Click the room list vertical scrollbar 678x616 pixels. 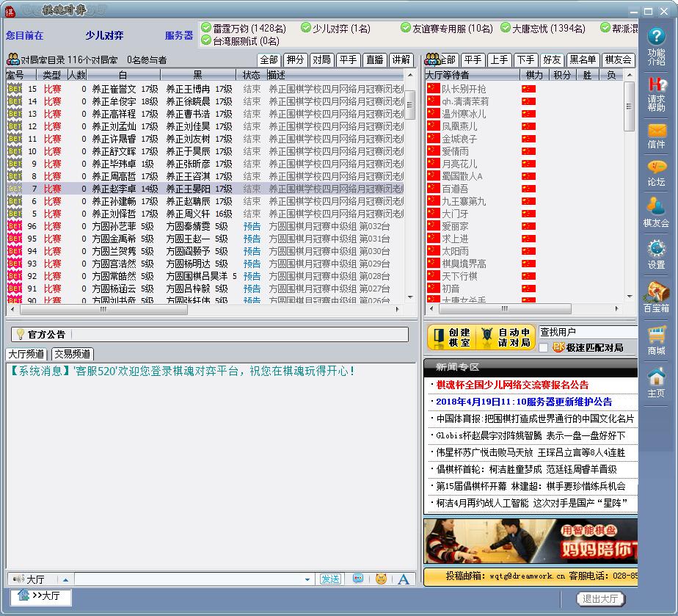pos(410,184)
